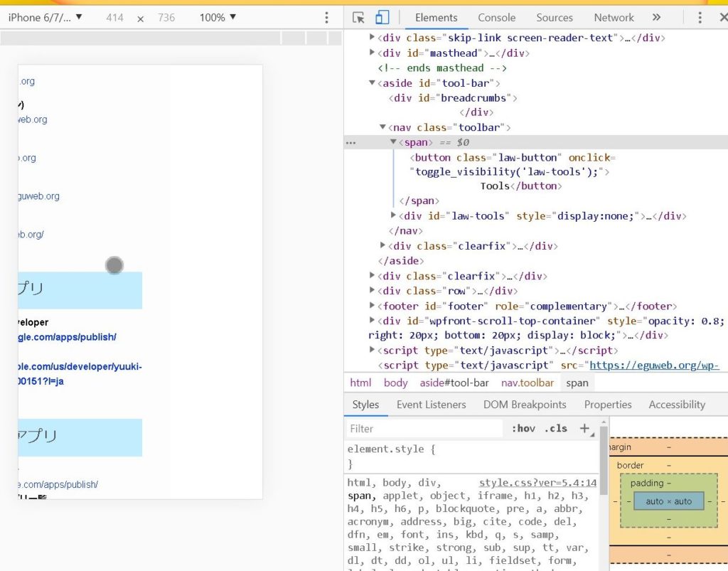Screen dimensions: 728x571
Task: Activate the inspect element picker icon
Action: [358, 18]
